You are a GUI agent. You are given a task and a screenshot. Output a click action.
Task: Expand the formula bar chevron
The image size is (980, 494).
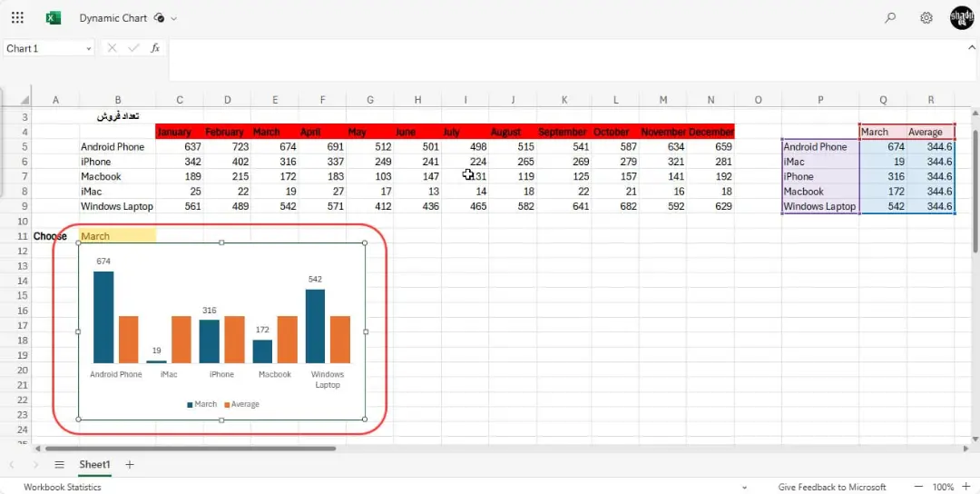coord(971,47)
